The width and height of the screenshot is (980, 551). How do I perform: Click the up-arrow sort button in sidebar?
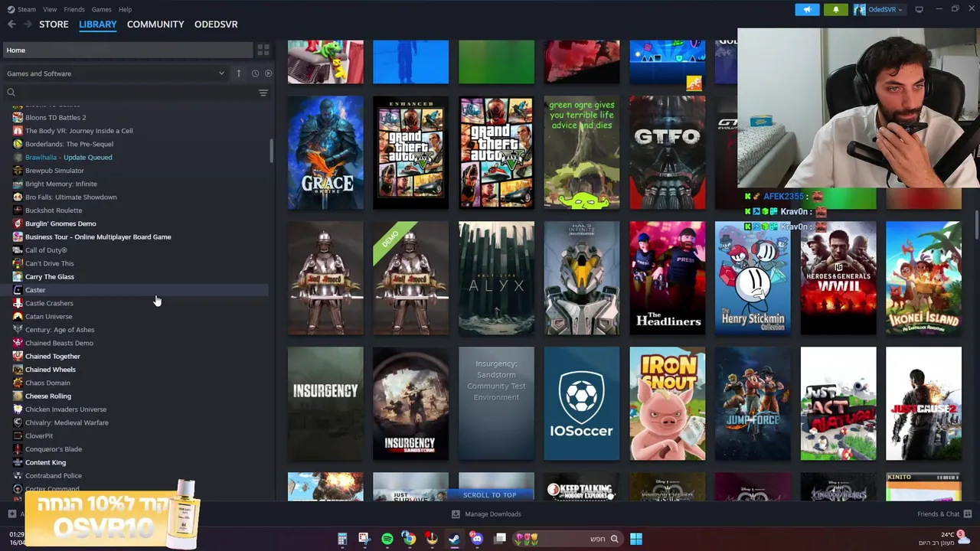tap(238, 73)
